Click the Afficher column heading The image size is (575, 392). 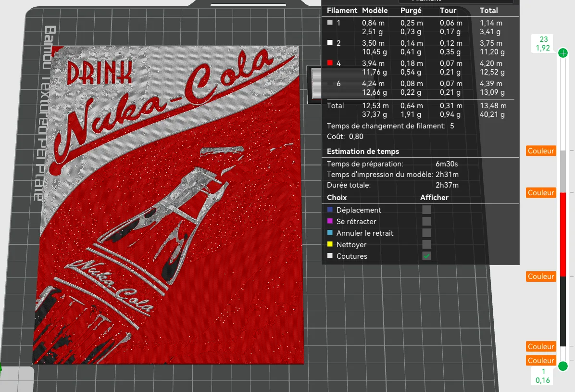[x=434, y=198]
